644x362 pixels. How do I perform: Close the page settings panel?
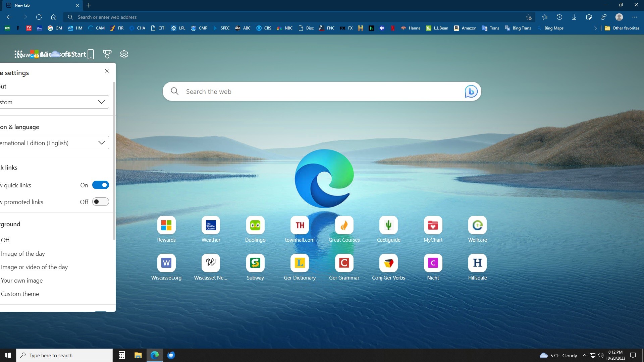pos(107,71)
